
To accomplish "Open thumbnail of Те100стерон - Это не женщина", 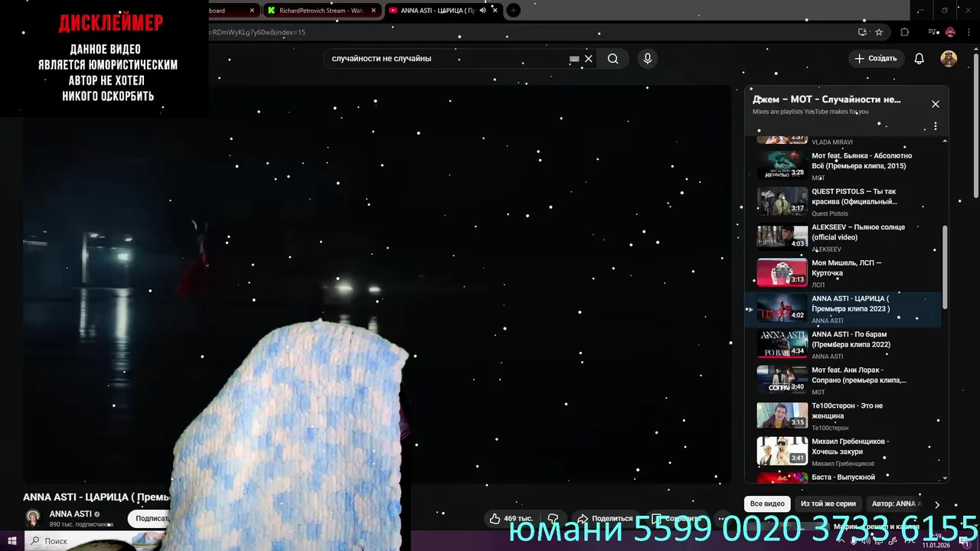I will pyautogui.click(x=782, y=415).
